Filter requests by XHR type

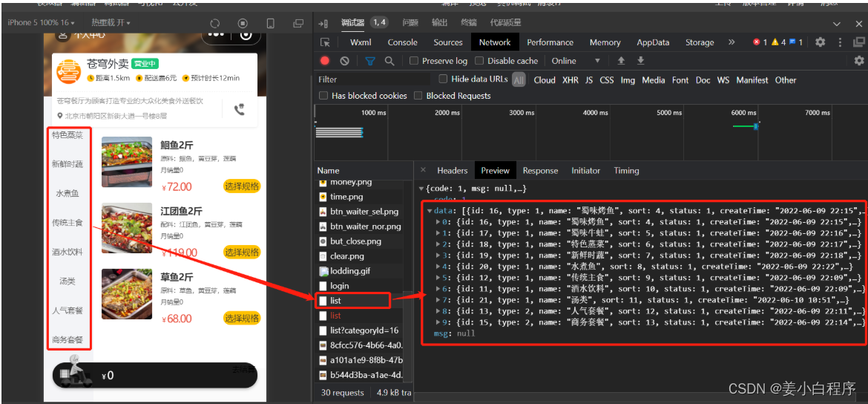coord(571,80)
